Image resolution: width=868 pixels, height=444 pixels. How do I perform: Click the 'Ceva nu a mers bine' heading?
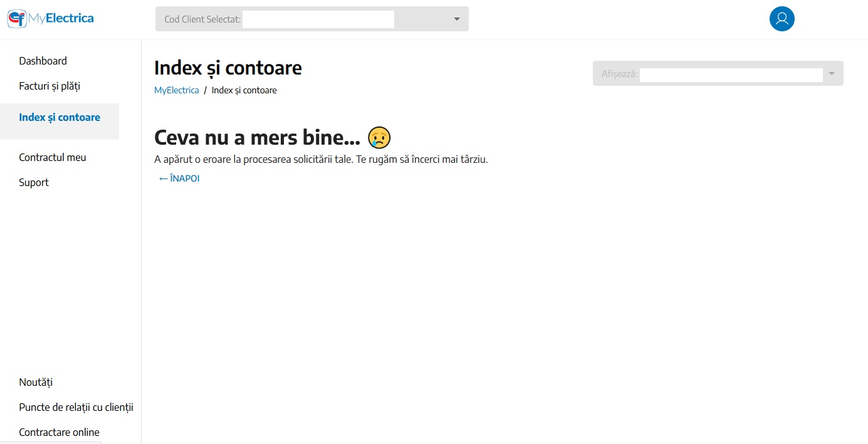pyautogui.click(x=257, y=137)
